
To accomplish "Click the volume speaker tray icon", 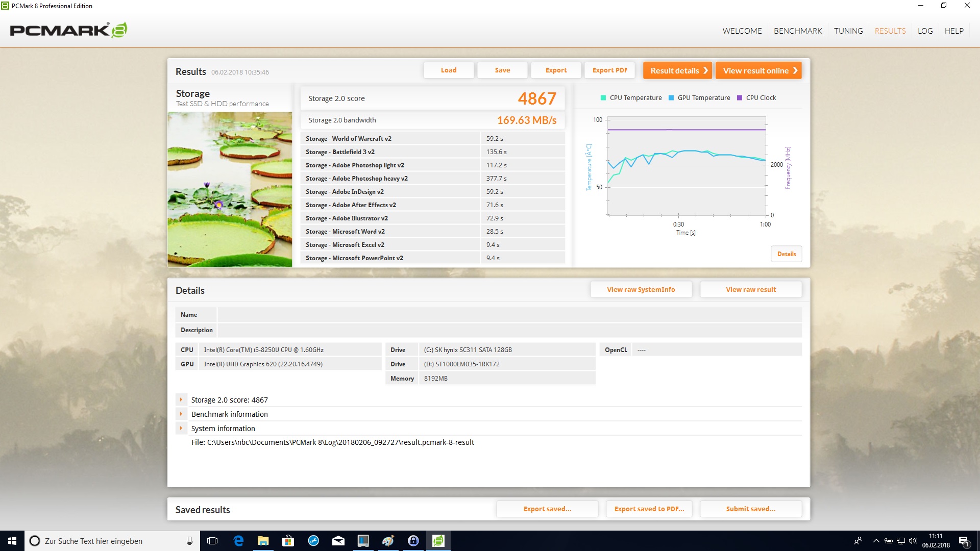I will tap(913, 541).
